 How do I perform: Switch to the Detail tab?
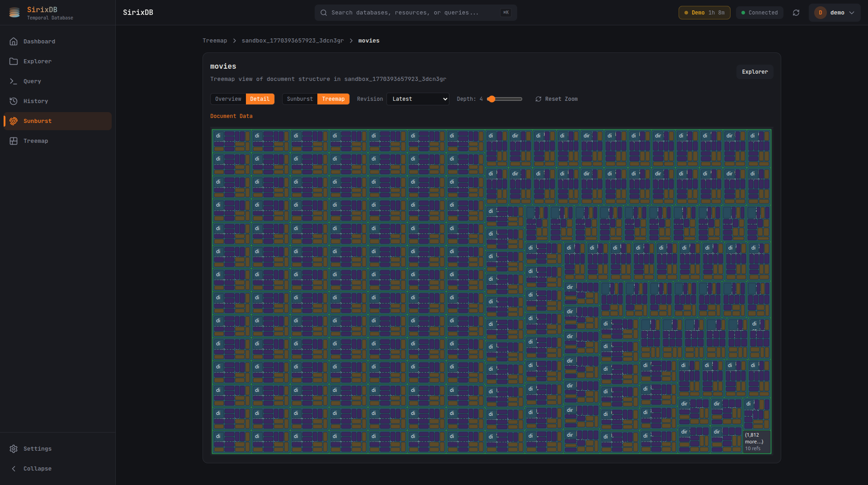tap(259, 99)
